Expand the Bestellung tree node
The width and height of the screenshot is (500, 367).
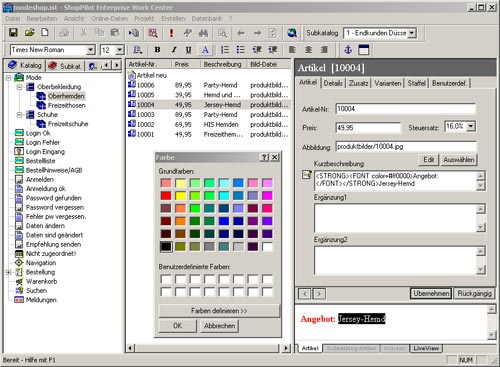[x=9, y=272]
